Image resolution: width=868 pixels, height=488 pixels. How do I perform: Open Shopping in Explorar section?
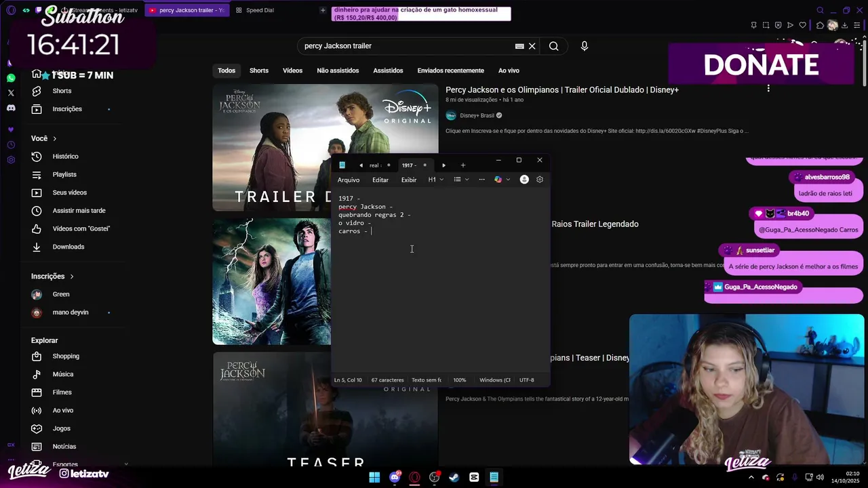(x=66, y=356)
